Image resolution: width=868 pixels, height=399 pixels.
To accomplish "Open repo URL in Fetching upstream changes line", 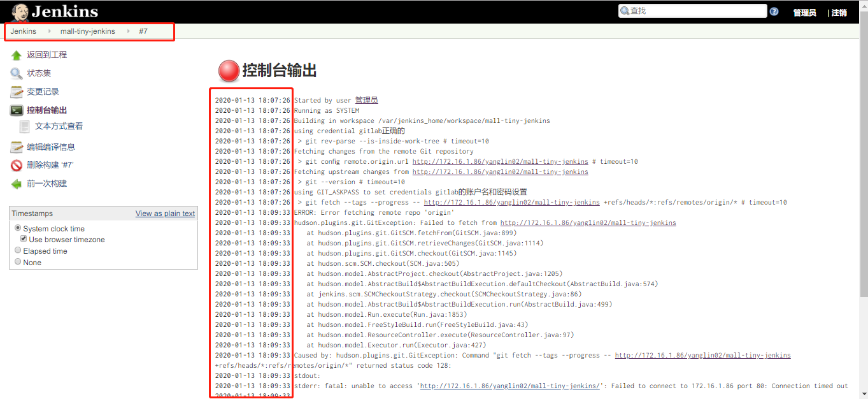I will [501, 171].
